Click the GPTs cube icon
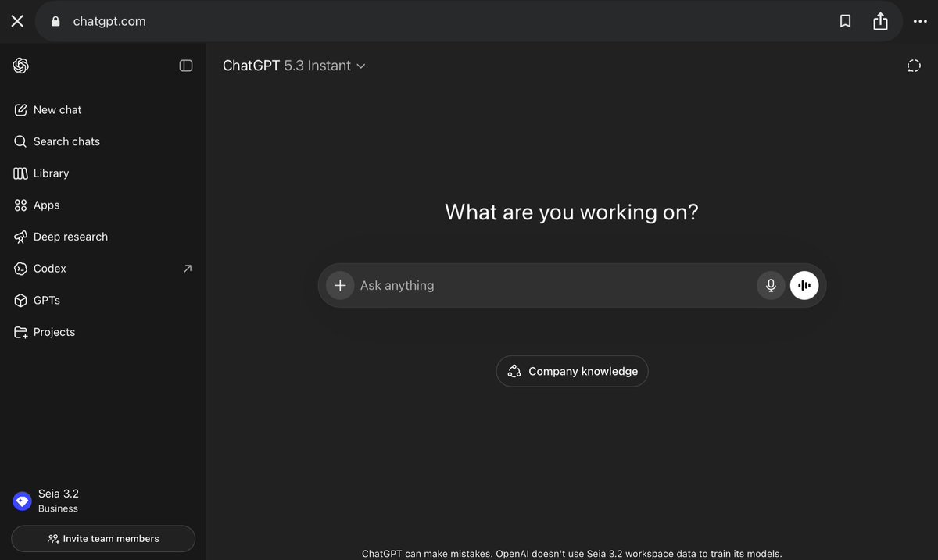The image size is (938, 560). click(x=20, y=300)
